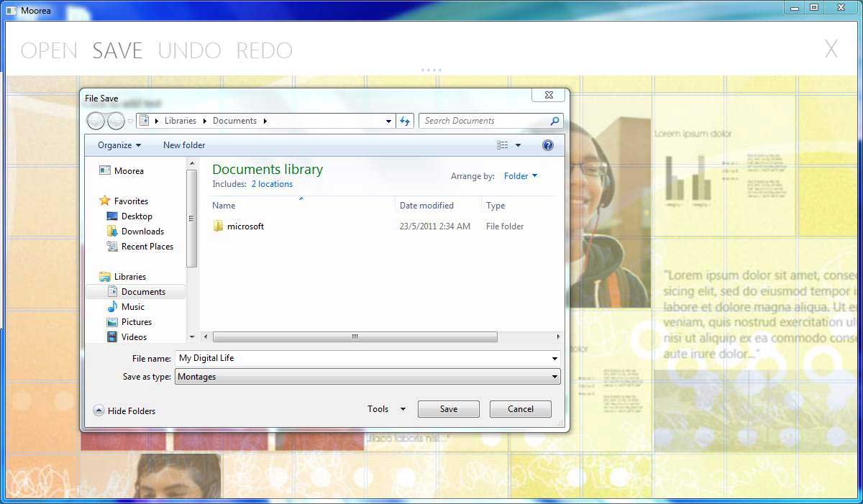The image size is (863, 504).
Task: Click the 23/5/2011 2:34 AM date cell
Action: coord(435,226)
